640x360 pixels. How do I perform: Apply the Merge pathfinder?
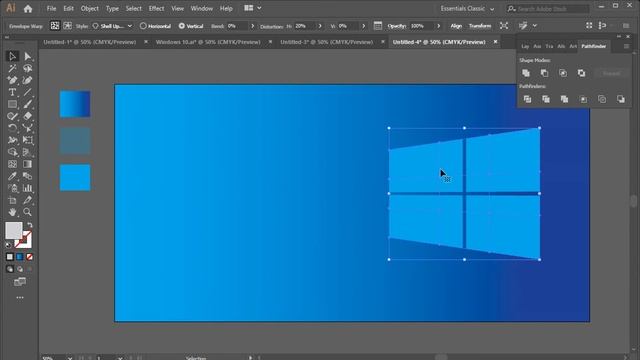564,99
